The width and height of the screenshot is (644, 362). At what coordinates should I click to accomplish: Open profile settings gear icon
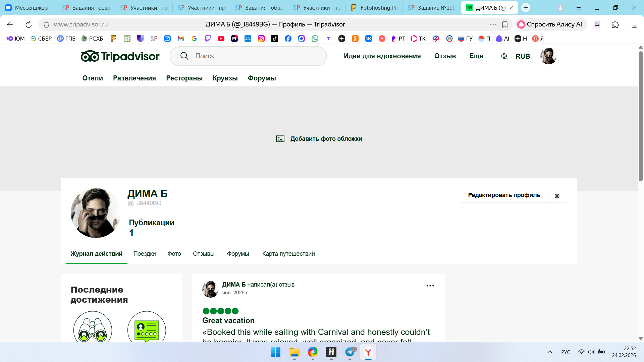[557, 196]
